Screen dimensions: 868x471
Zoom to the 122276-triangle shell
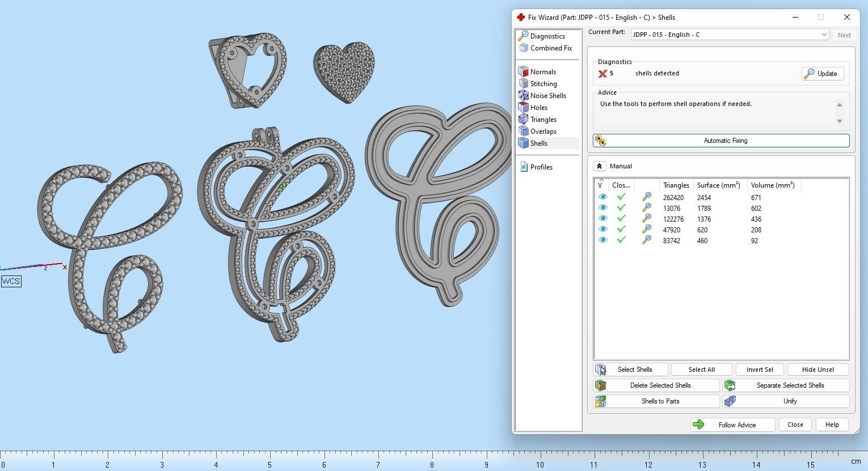[646, 219]
